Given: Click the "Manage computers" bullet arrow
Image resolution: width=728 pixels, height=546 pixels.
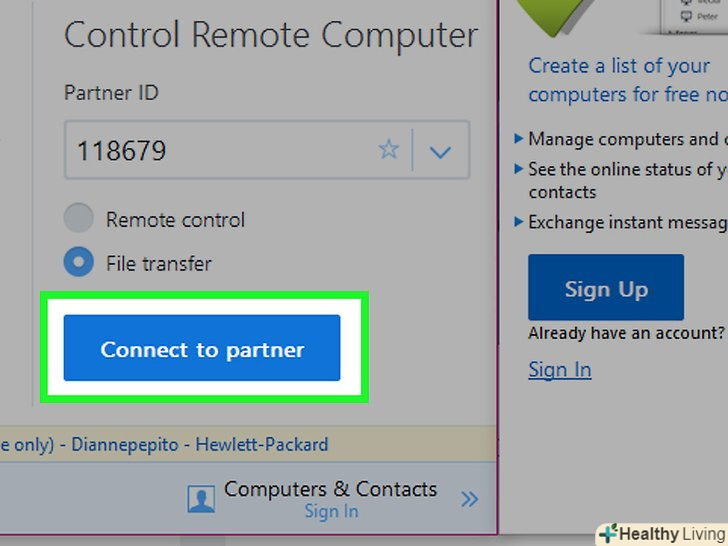Looking at the screenshot, I should click(x=518, y=139).
